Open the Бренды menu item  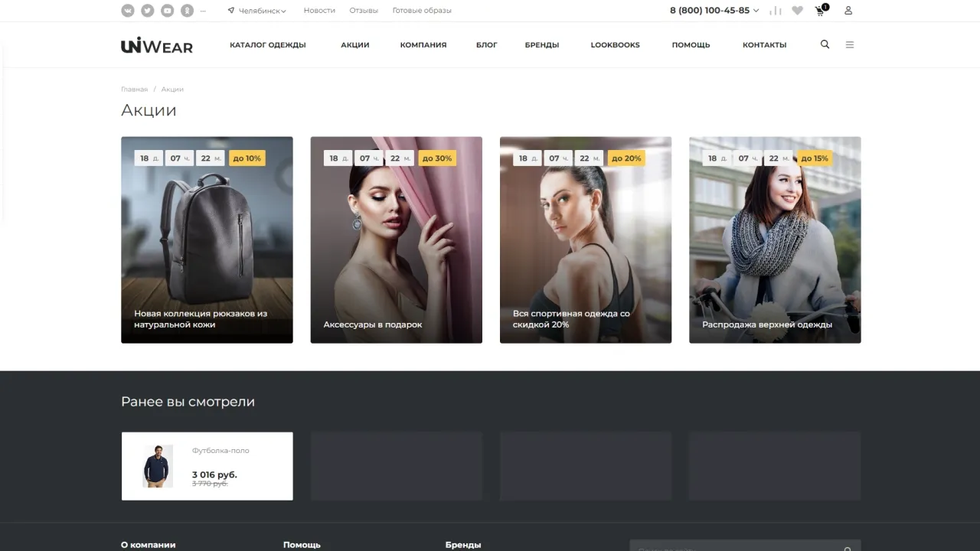pyautogui.click(x=542, y=45)
